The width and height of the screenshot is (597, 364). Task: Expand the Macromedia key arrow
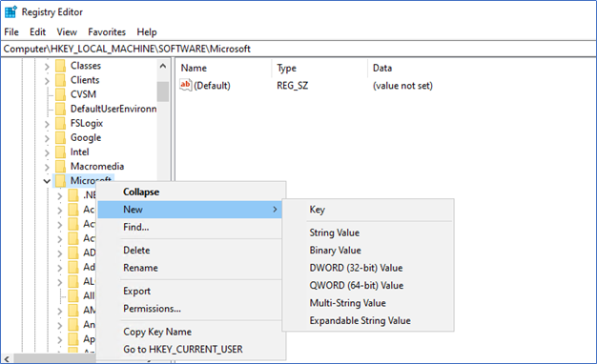point(47,167)
